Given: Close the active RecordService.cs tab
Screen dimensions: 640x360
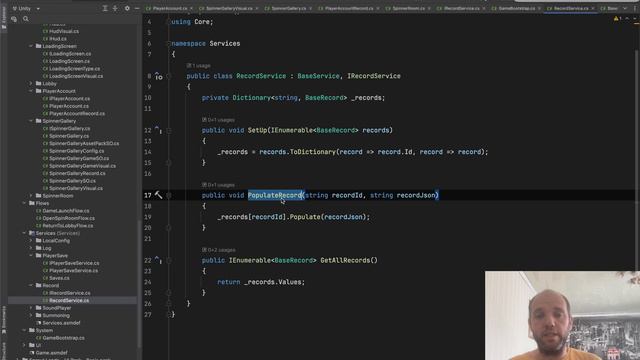Looking at the screenshot, I should click(593, 8).
